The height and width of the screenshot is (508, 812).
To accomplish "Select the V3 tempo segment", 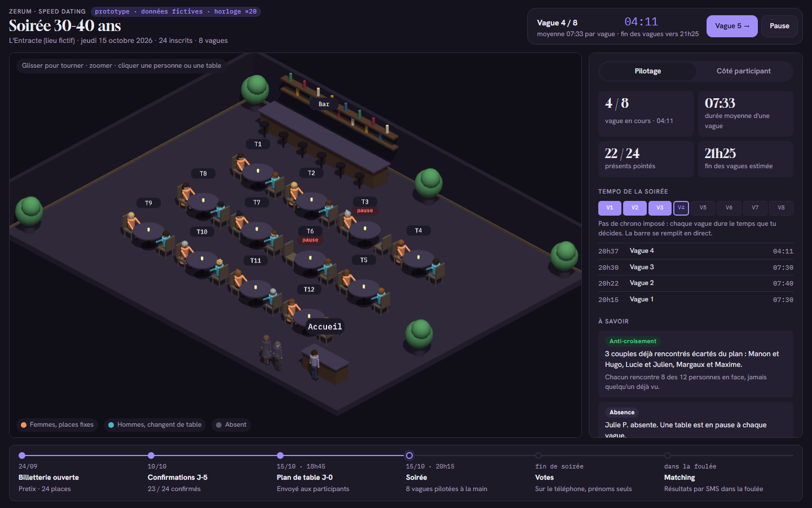I will (x=660, y=208).
